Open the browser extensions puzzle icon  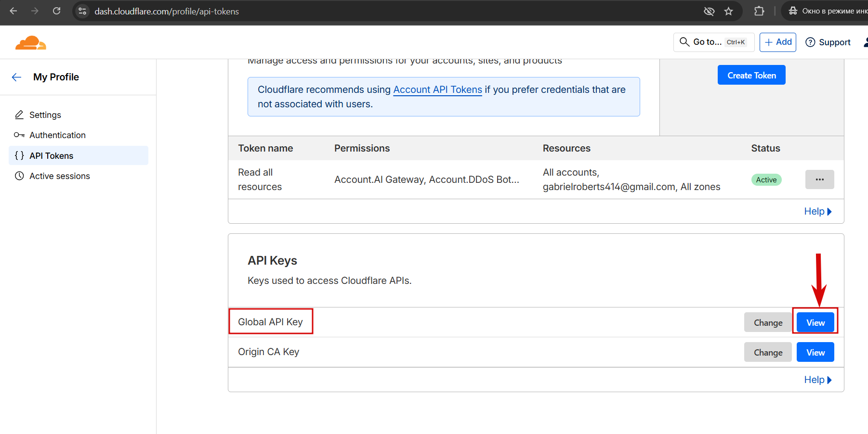click(x=759, y=11)
